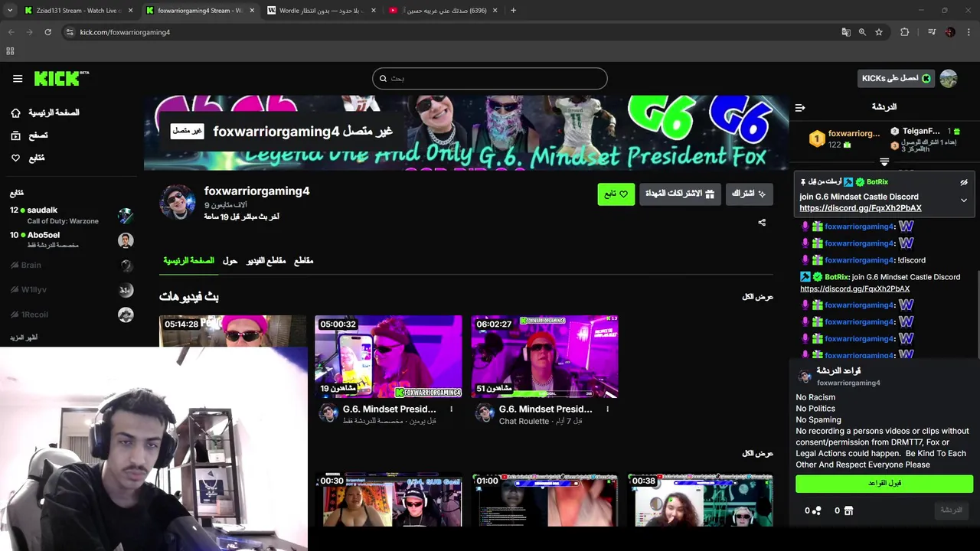Viewport: 980px width, 551px height.
Task: Expand the gift leaderboard arrow
Action: (x=884, y=162)
